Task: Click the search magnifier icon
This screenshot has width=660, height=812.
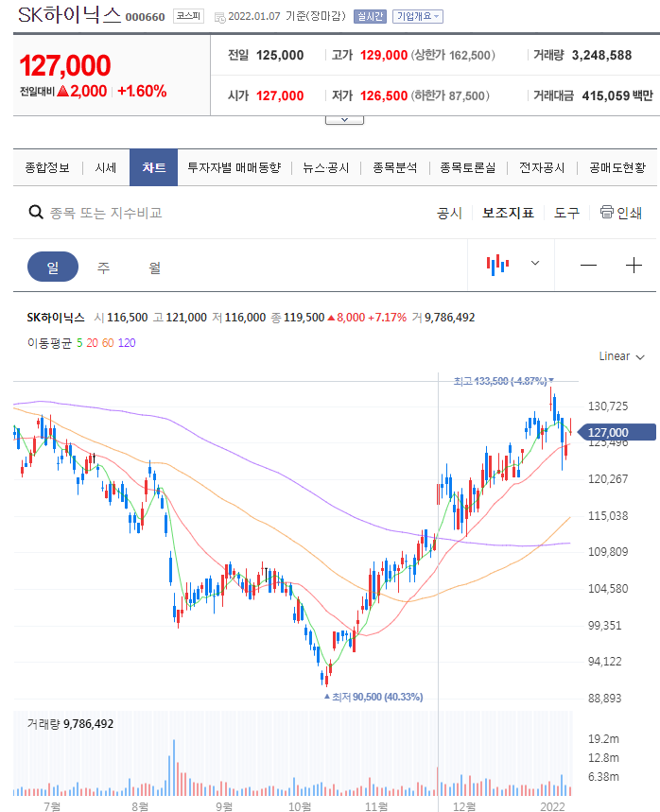Action: point(36,212)
